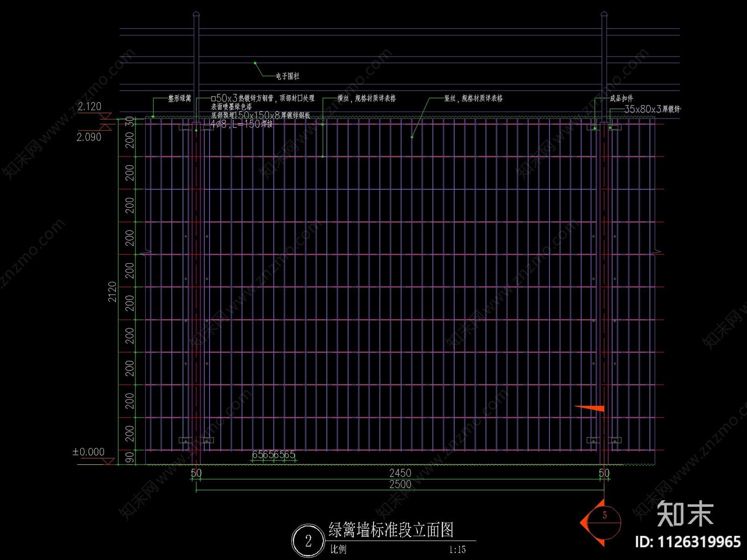This screenshot has width=747, height=560.
Task: Select the 65656565 spacing dimension text
Action: (x=274, y=455)
